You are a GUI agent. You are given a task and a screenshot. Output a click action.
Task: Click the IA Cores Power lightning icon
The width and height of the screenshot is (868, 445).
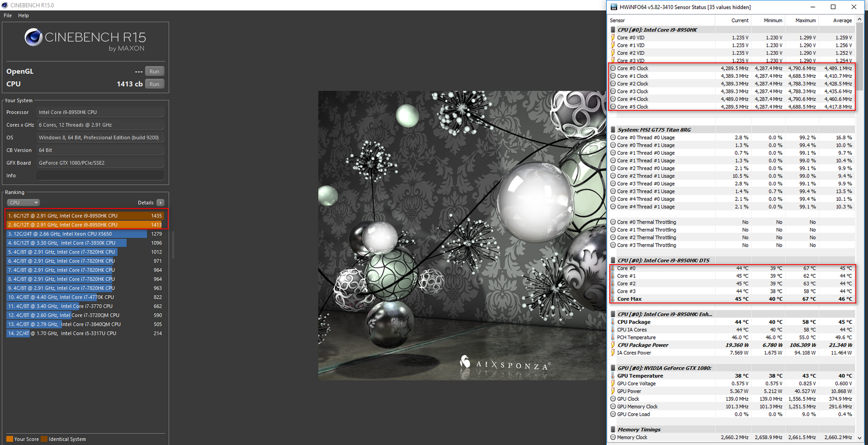tap(613, 353)
